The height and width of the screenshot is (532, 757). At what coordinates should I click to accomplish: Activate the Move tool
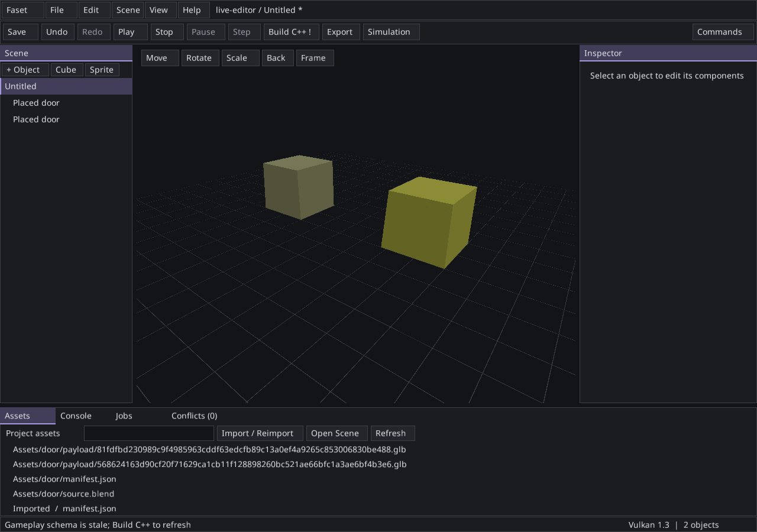coord(160,58)
